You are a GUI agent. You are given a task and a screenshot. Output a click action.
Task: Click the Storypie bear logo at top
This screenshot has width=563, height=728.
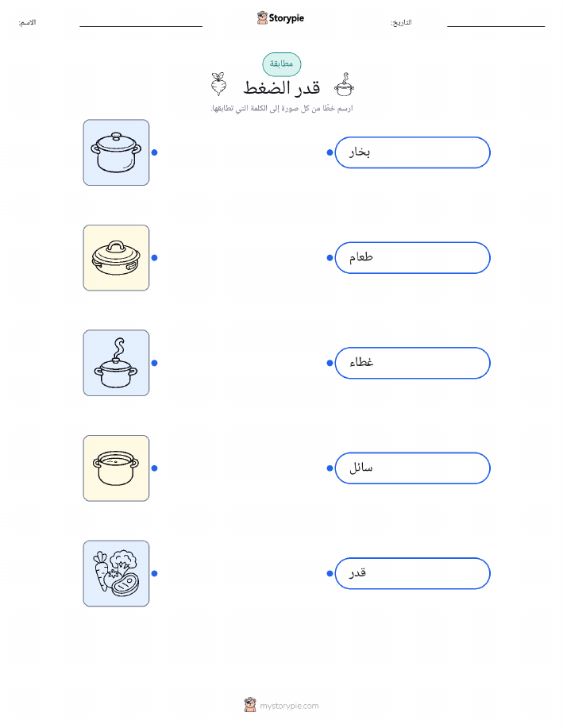click(262, 17)
